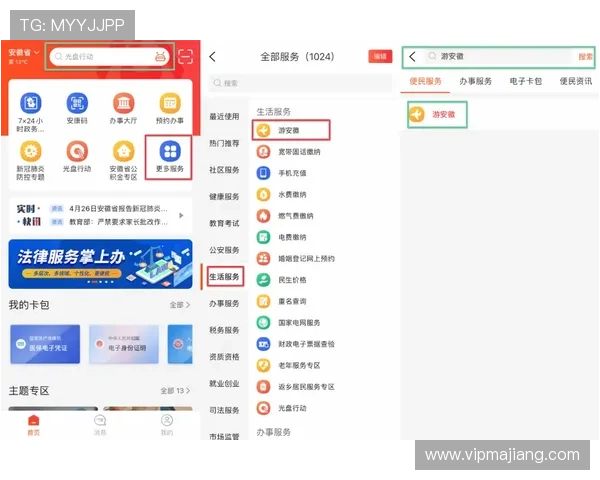
Task: Open 民生价格 service
Action: [282, 280]
